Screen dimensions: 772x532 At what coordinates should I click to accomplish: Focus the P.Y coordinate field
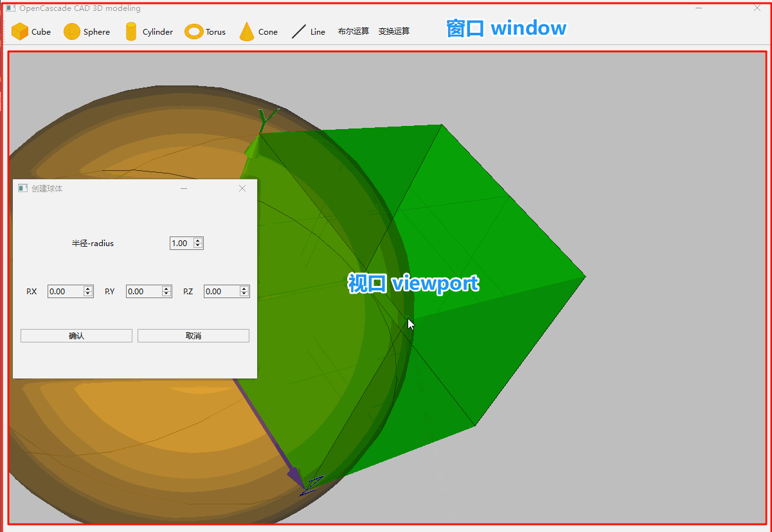point(144,292)
